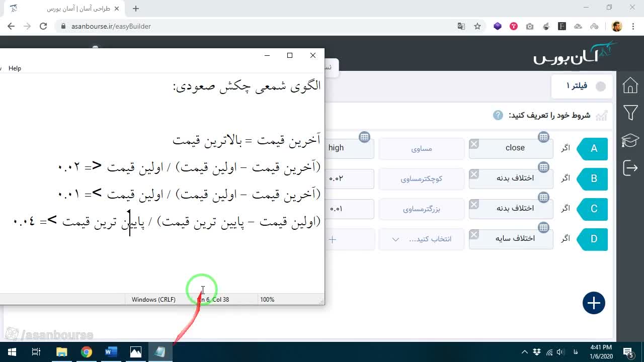Click the gray linked-circles extension icon
The height and width of the screenshot is (362, 644).
[x=594, y=26]
